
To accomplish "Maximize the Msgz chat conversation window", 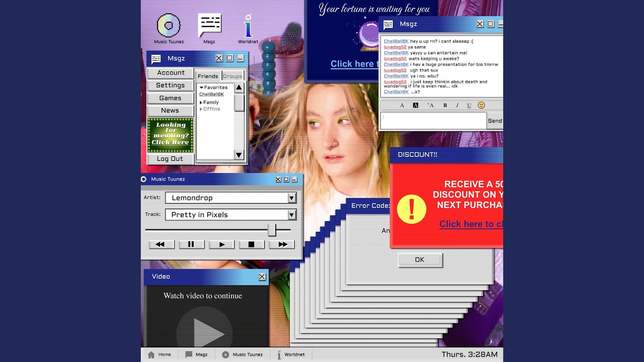I will pyautogui.click(x=491, y=24).
